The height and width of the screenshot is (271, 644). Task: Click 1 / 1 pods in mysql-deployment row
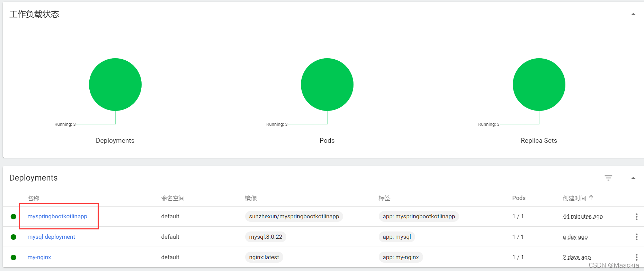518,237
